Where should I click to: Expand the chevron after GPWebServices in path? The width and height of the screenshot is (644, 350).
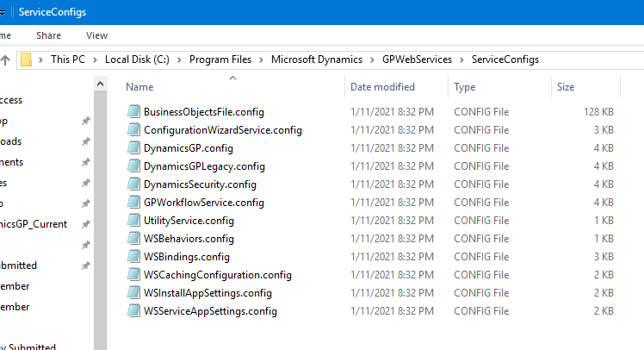point(461,60)
